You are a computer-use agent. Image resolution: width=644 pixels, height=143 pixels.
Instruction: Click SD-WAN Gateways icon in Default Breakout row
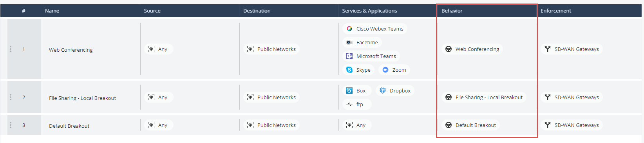click(548, 125)
